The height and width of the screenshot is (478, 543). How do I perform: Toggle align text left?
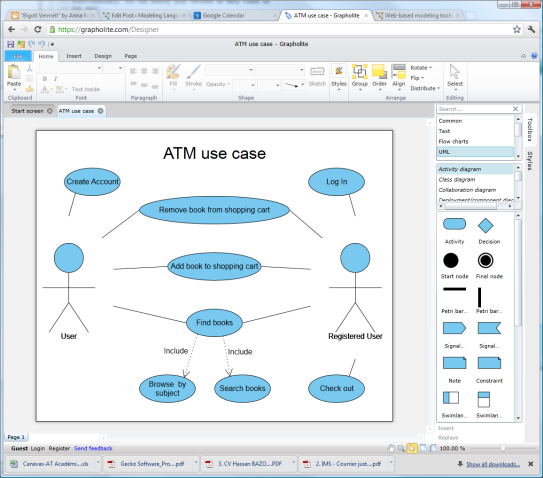133,71
